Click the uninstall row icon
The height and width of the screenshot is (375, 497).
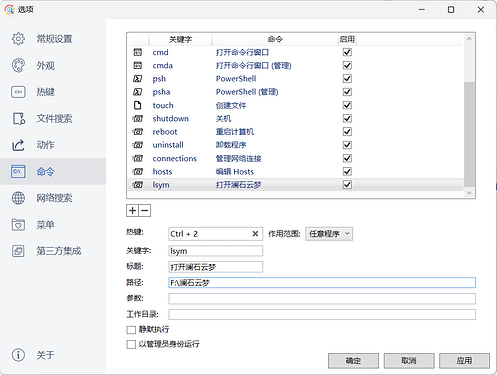tap(137, 145)
